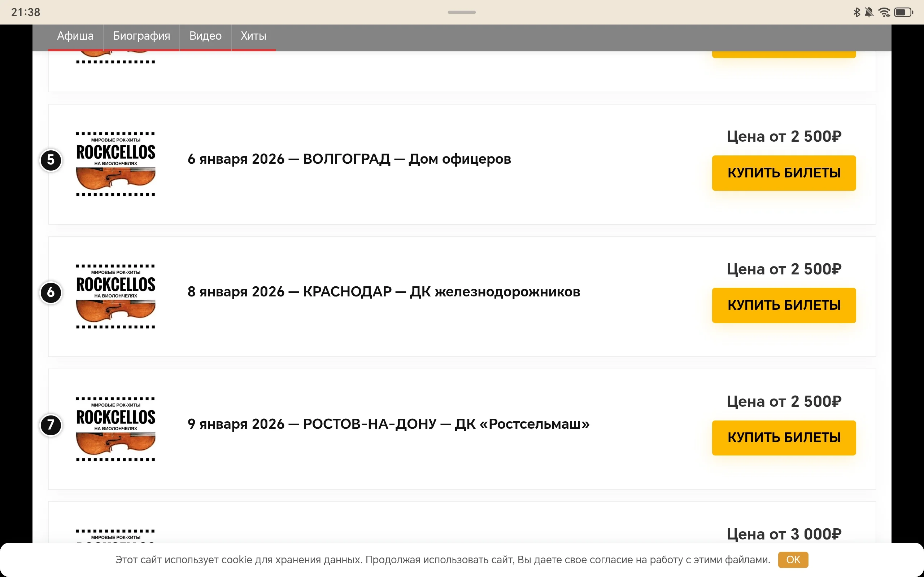
Task: Open the Афиша tab
Action: 75,36
